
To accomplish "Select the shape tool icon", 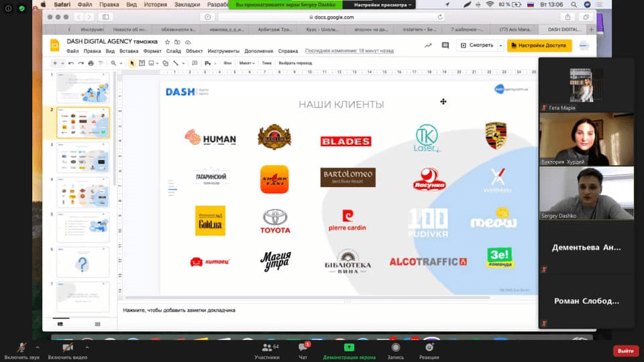I will (x=165, y=63).
